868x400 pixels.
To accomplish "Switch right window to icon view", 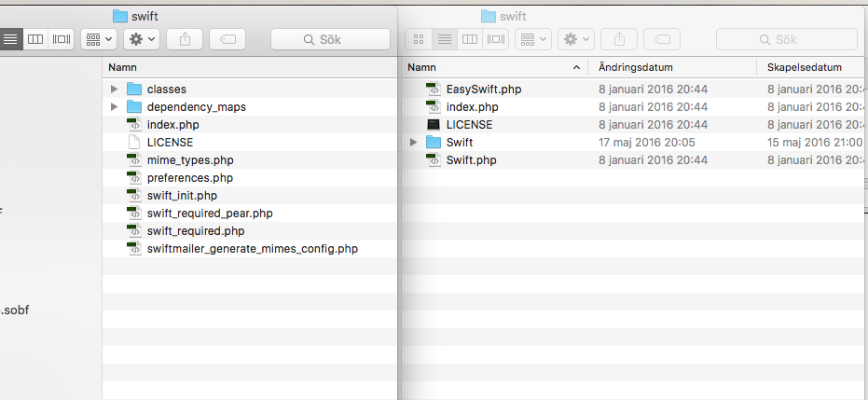I will click(x=419, y=39).
